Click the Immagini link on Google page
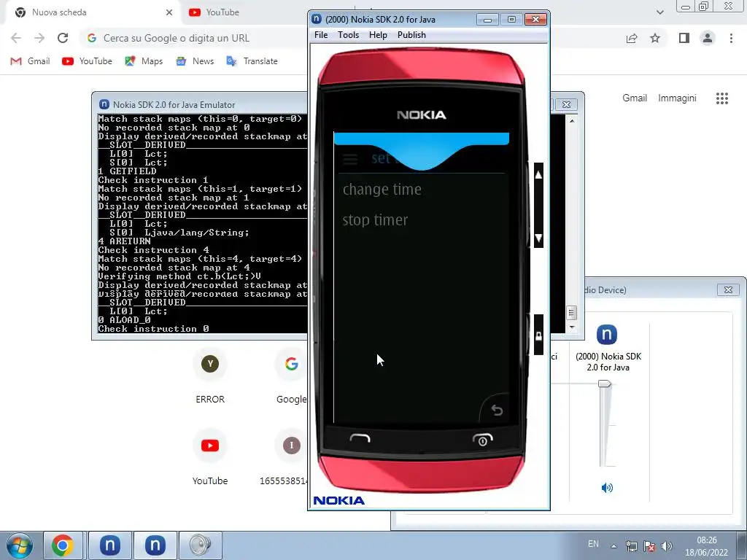Image resolution: width=747 pixels, height=560 pixels. (x=677, y=98)
